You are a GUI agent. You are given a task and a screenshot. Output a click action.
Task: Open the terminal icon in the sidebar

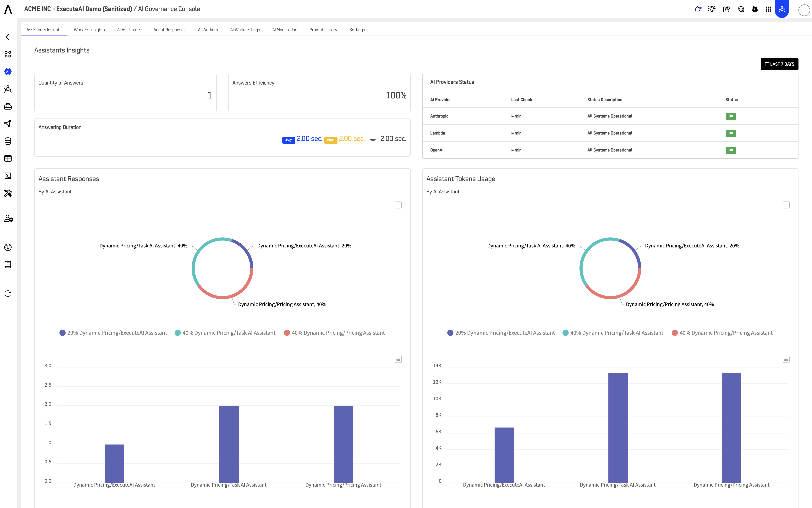click(x=8, y=176)
